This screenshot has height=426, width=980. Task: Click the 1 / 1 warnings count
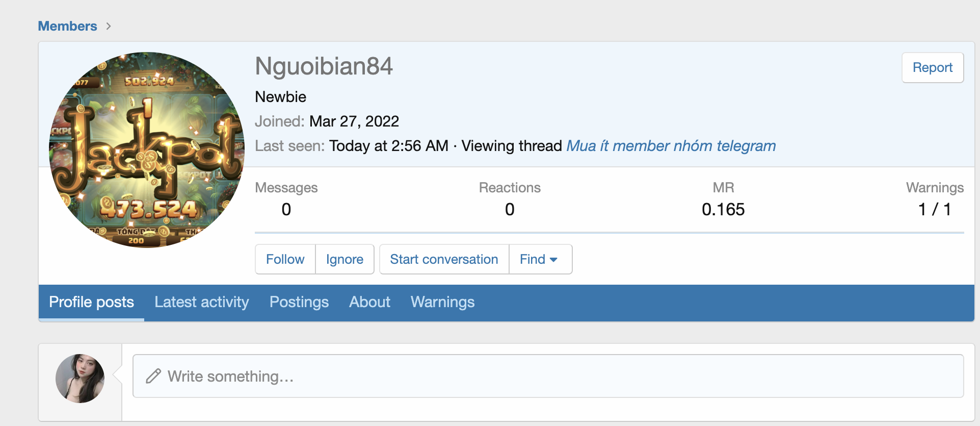pyautogui.click(x=934, y=209)
